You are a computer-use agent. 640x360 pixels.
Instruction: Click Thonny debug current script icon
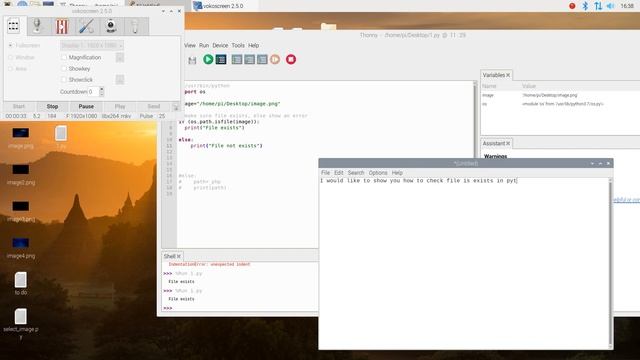221,60
